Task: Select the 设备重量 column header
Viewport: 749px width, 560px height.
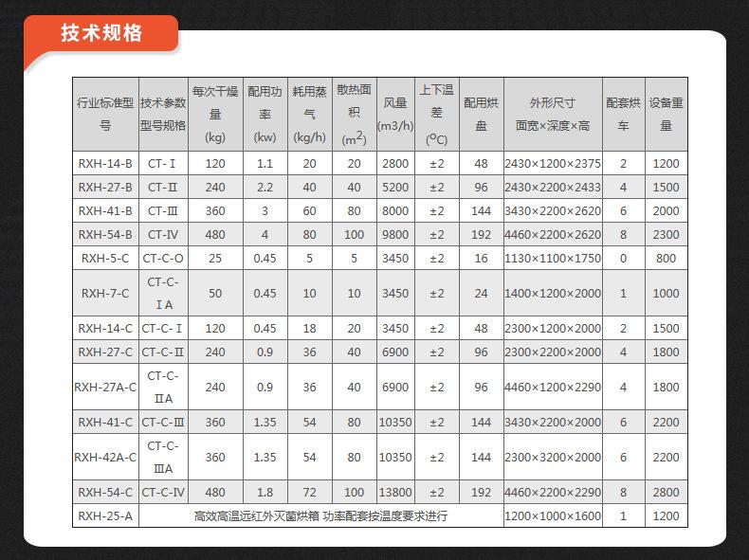Action: pos(666,114)
